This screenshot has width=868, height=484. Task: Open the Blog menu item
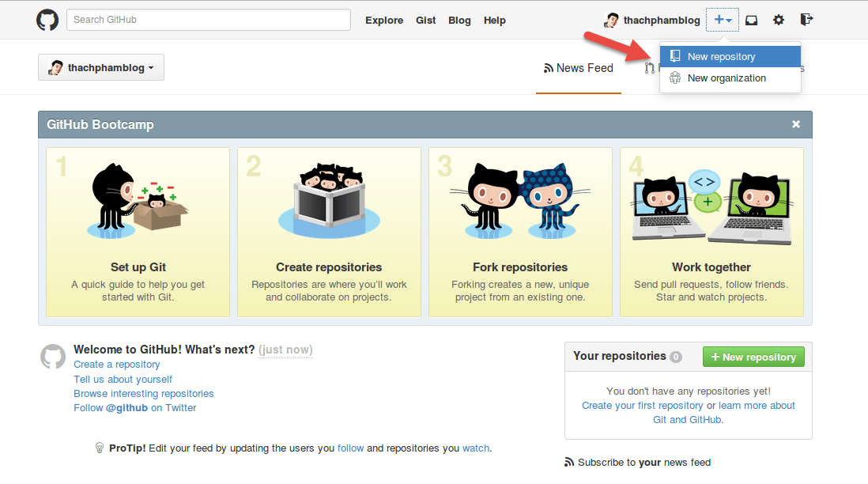coord(459,21)
